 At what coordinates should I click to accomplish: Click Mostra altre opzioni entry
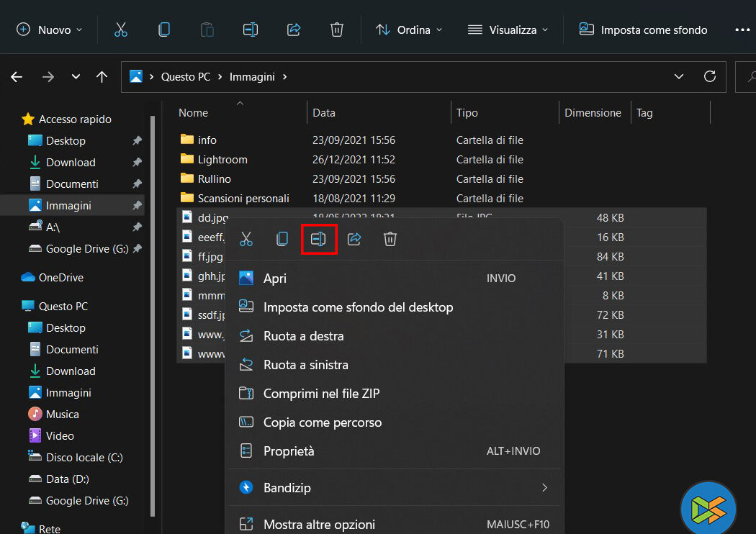coord(319,525)
